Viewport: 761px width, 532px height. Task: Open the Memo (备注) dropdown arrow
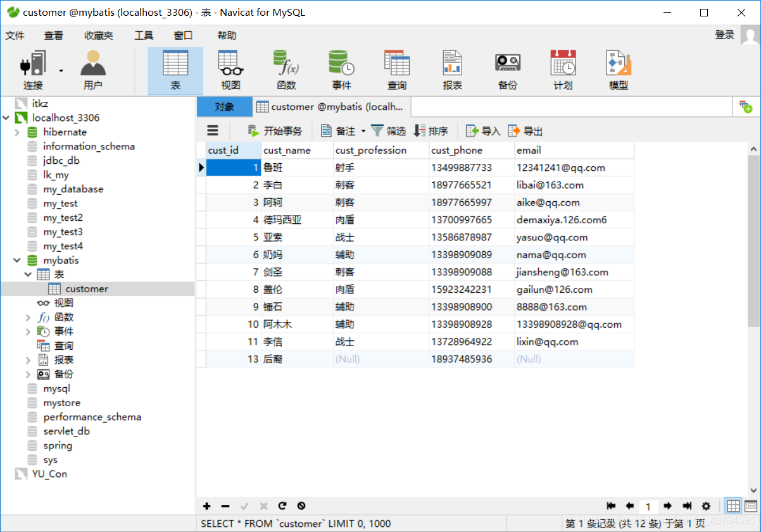tap(363, 131)
